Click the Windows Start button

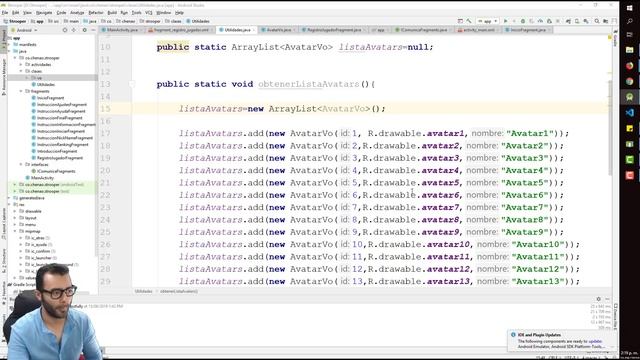(x=629, y=8)
